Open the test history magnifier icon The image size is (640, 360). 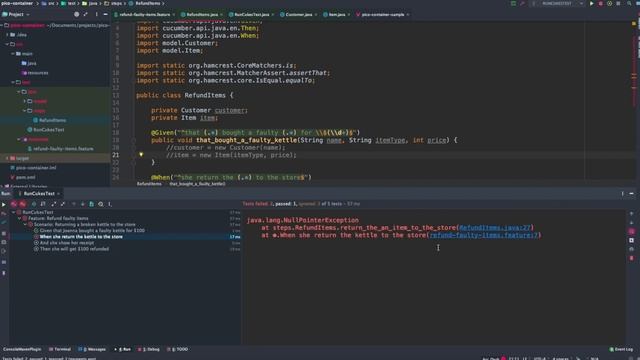tap(101, 204)
